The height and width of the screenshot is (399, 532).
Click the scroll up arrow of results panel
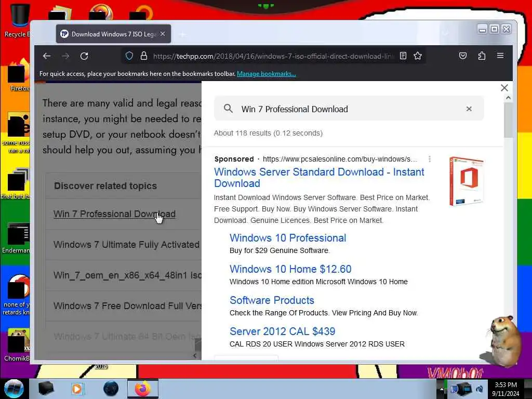(508, 98)
